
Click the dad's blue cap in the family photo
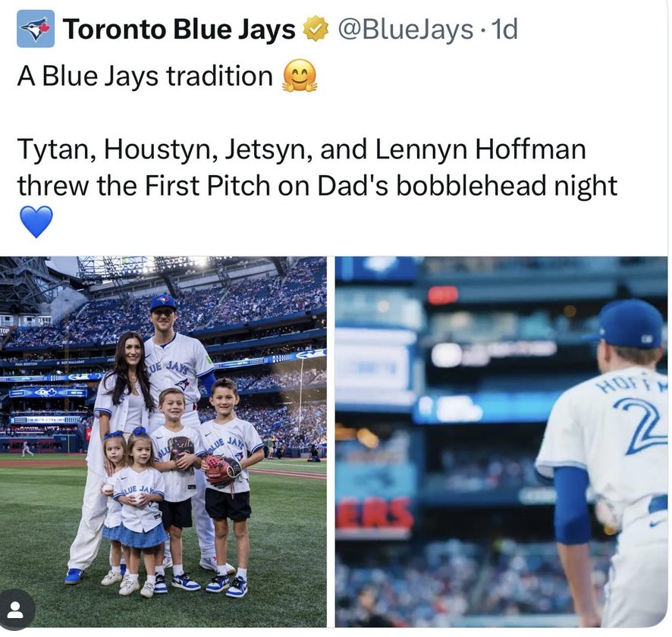coord(163,303)
